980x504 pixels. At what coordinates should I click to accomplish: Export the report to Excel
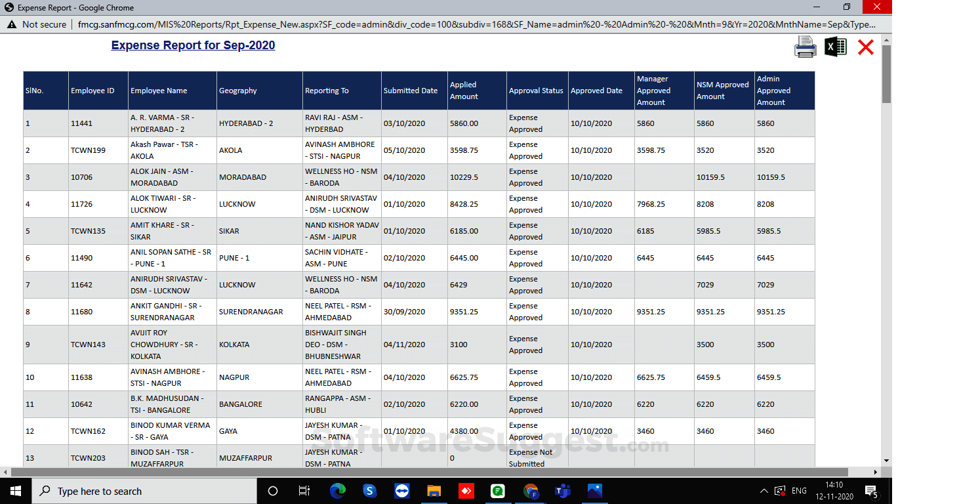point(835,47)
